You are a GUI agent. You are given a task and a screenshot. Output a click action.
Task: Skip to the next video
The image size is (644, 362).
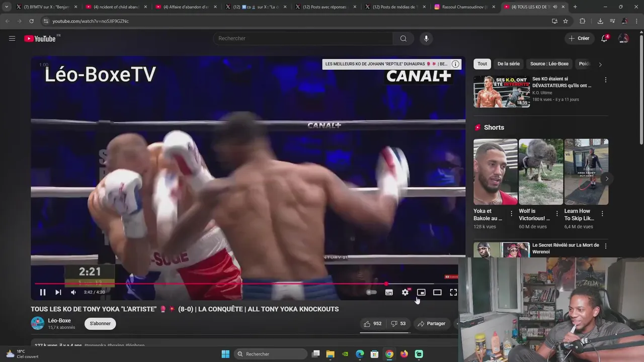tap(58, 292)
